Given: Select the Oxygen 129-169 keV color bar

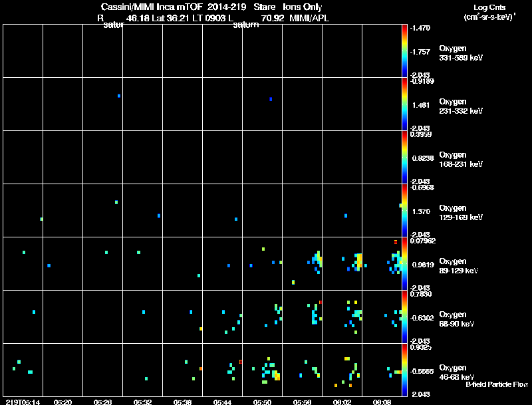Looking at the screenshot, I should (x=404, y=211).
